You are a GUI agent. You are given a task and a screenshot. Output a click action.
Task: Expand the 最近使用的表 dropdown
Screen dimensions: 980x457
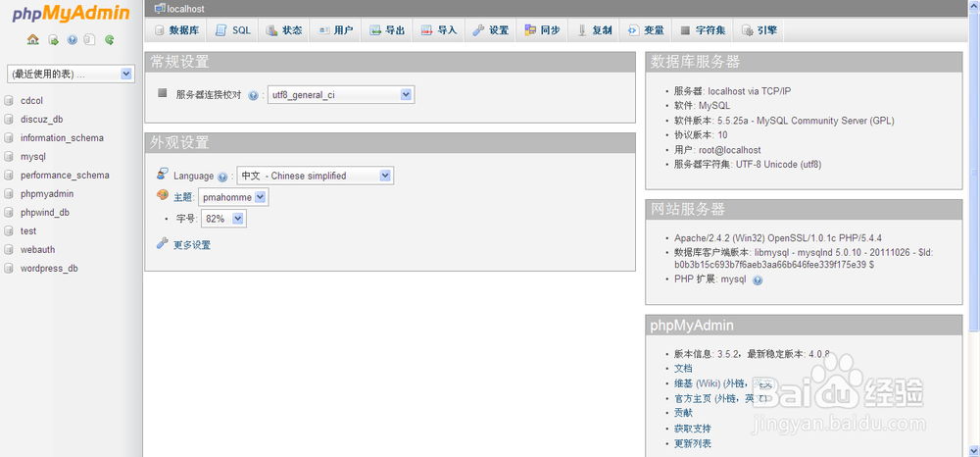coord(71,74)
